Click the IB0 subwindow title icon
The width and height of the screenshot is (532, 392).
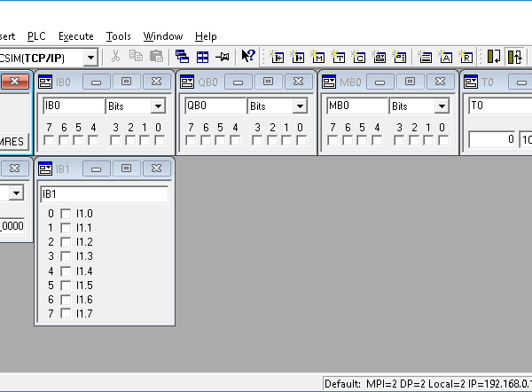coord(45,82)
